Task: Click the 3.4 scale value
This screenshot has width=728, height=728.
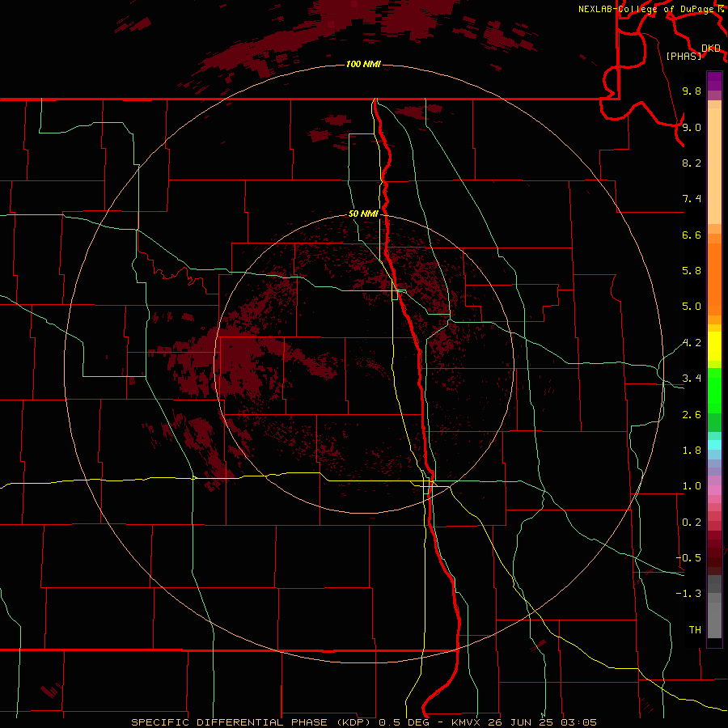Action: click(692, 379)
